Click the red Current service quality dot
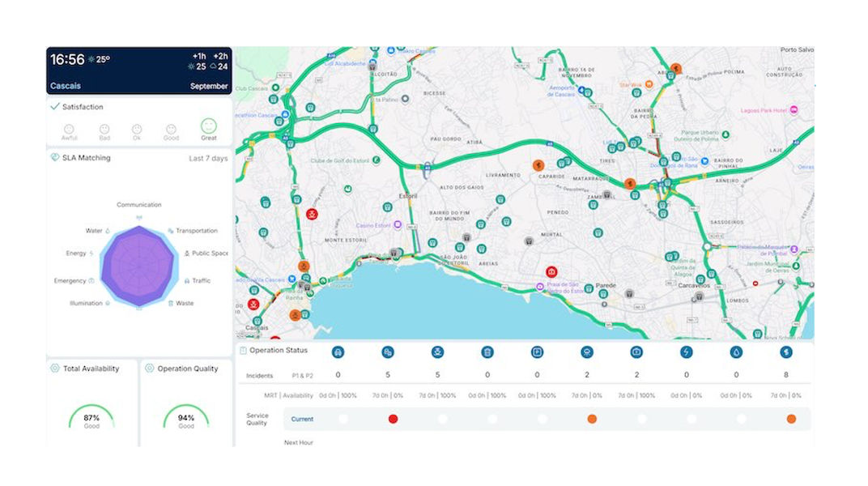Image resolution: width=868 pixels, height=486 pixels. 393,419
